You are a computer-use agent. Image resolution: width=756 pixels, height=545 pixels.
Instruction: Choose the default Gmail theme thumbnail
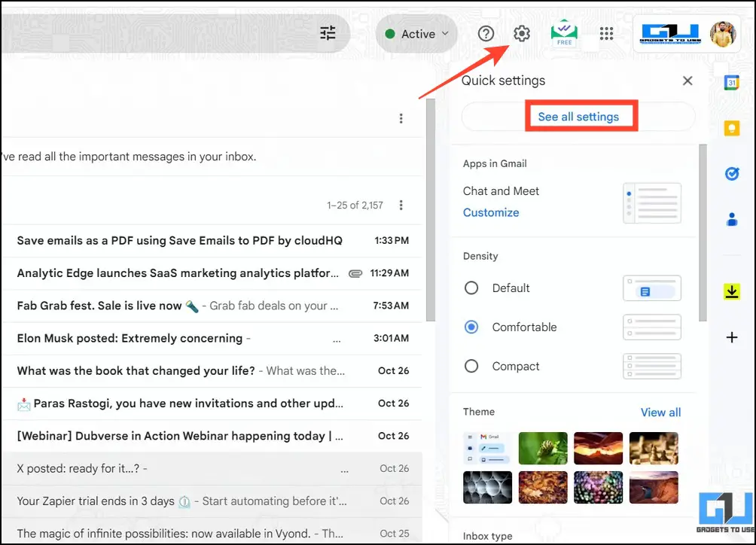pos(487,448)
